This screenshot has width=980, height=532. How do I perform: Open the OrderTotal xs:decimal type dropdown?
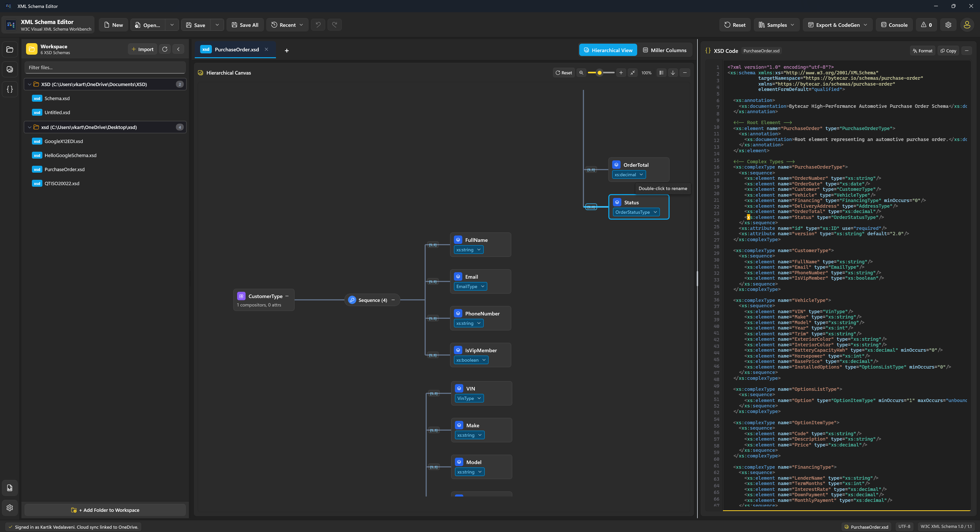tap(629, 175)
